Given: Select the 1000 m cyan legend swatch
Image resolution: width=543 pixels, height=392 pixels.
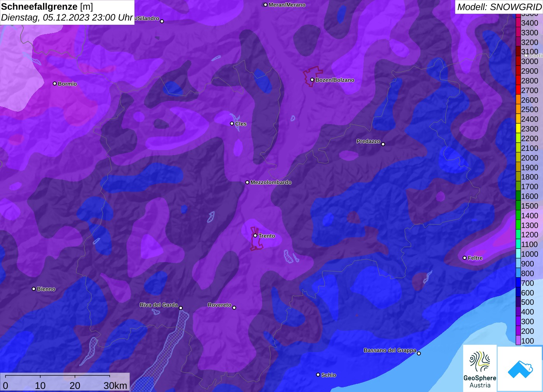Looking at the screenshot, I should [518, 254].
